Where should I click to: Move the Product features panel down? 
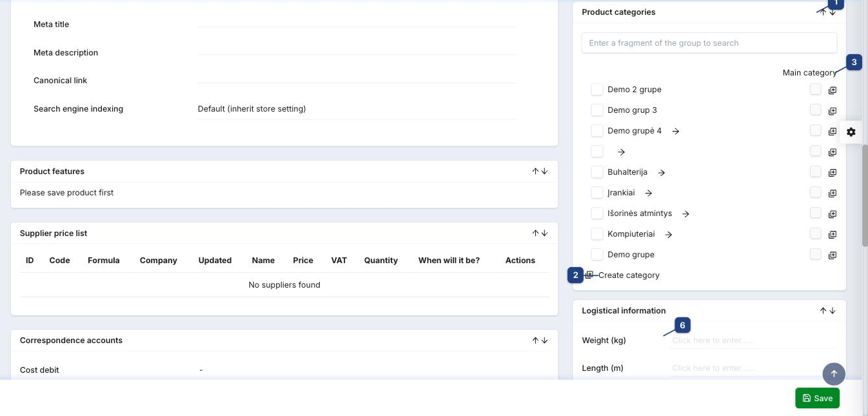544,171
